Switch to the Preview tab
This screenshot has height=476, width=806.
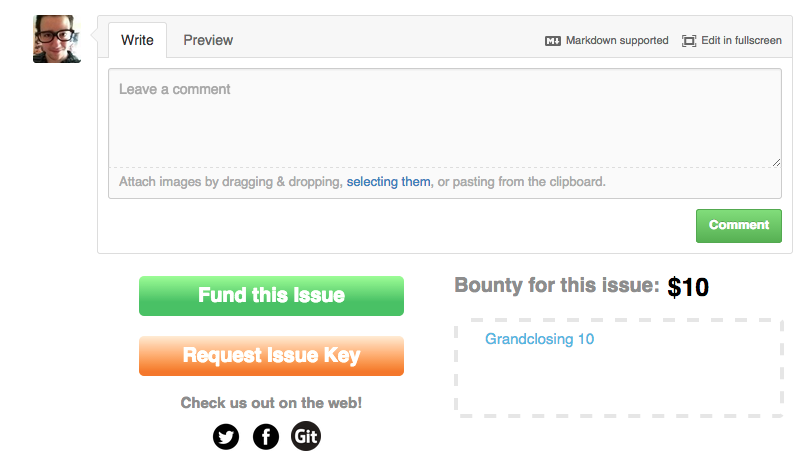tap(208, 40)
